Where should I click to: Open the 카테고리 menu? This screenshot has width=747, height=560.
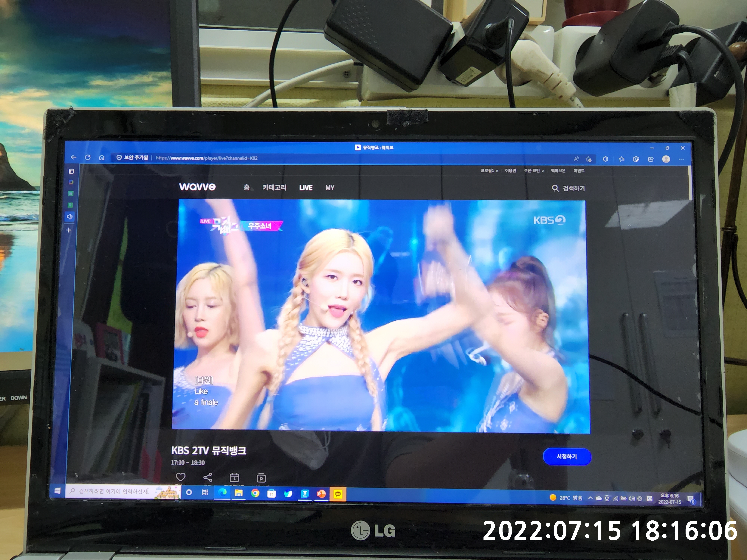[x=274, y=187]
